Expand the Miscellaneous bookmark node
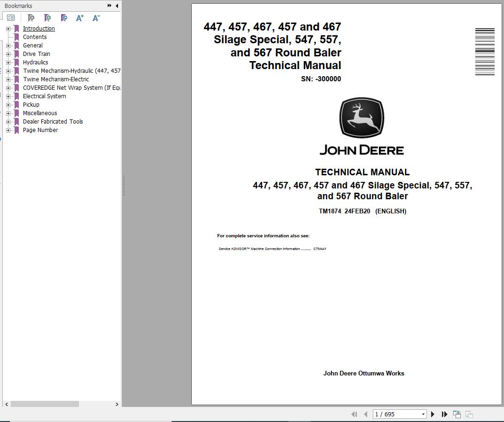Viewport: 504px width, 422px height. (x=8, y=113)
